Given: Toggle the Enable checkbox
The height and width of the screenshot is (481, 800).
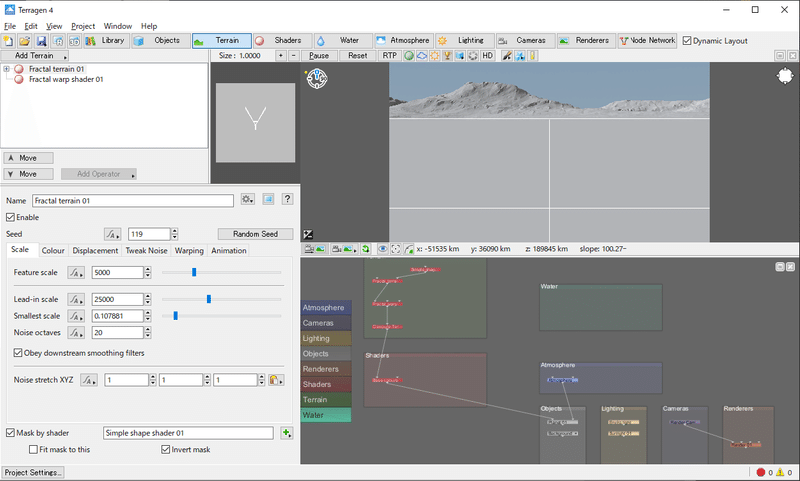Looking at the screenshot, I should pyautogui.click(x=10, y=217).
